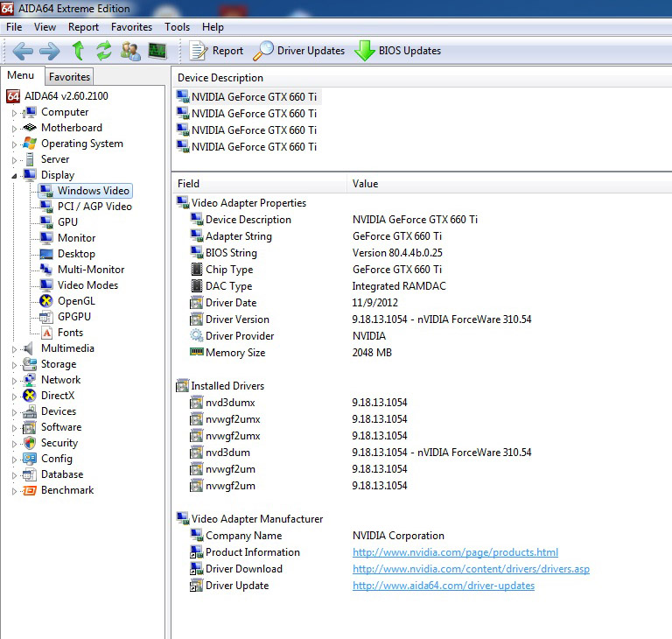
Task: Select the BIOS String value Version 80.4.4b.0.25
Action: coord(397,253)
